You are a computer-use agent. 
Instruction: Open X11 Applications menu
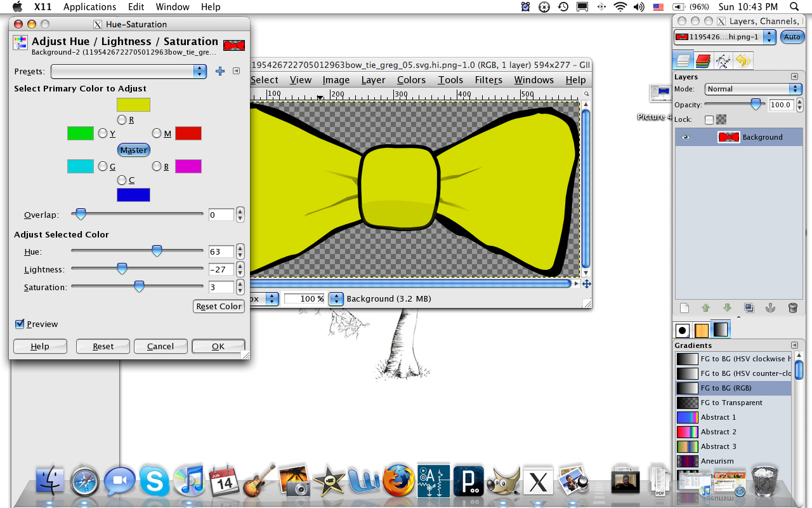(x=89, y=7)
